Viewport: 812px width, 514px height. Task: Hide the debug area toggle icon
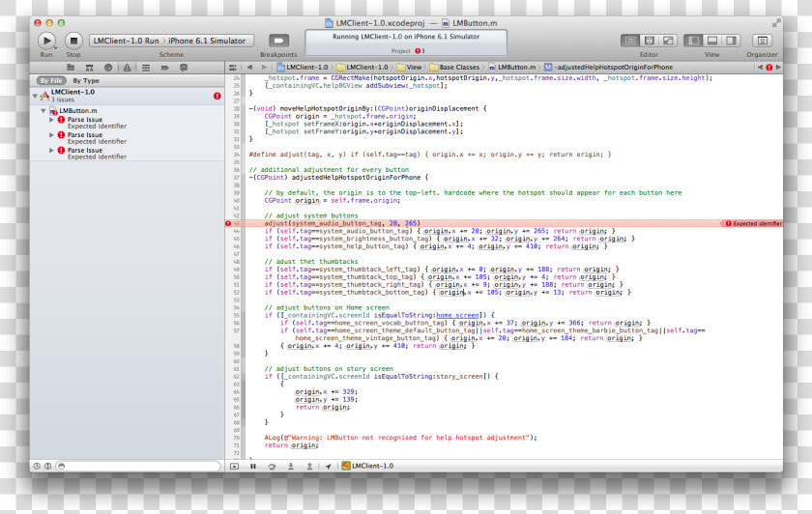coord(234,466)
